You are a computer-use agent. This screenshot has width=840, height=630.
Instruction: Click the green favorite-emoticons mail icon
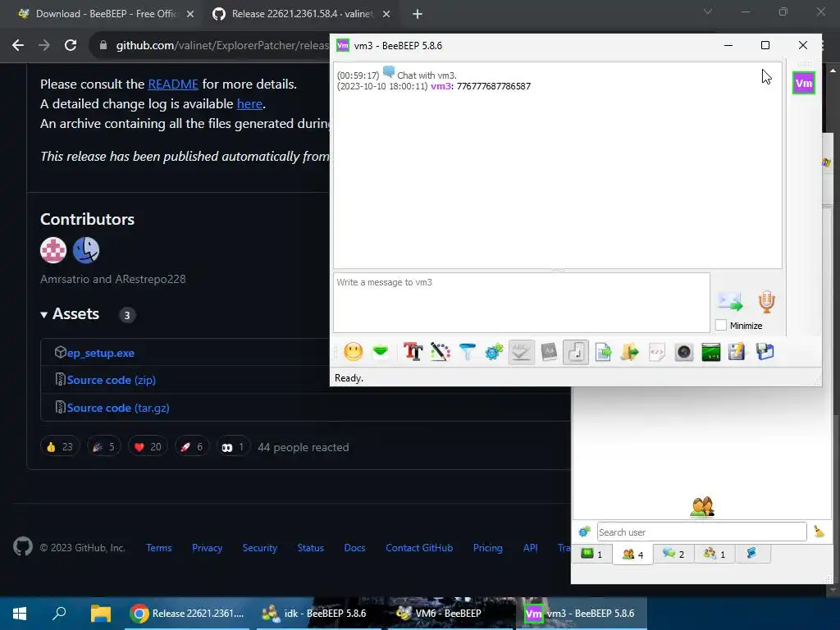click(381, 352)
